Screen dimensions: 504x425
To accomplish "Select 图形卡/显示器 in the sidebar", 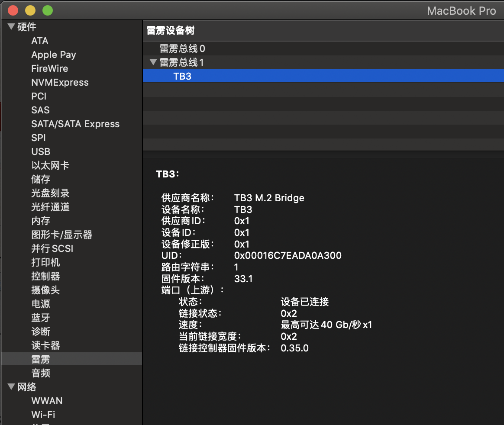I will pos(62,234).
